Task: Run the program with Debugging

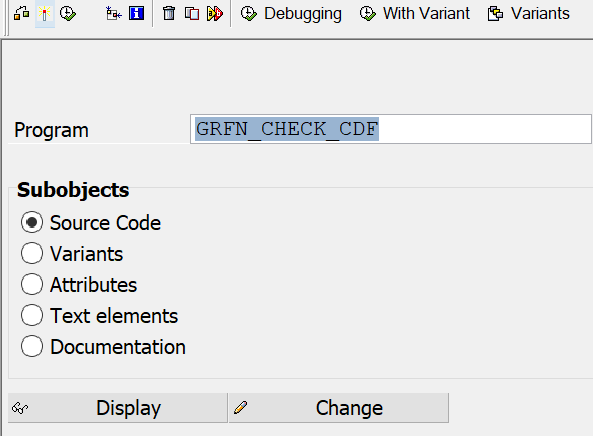Action: [x=291, y=14]
